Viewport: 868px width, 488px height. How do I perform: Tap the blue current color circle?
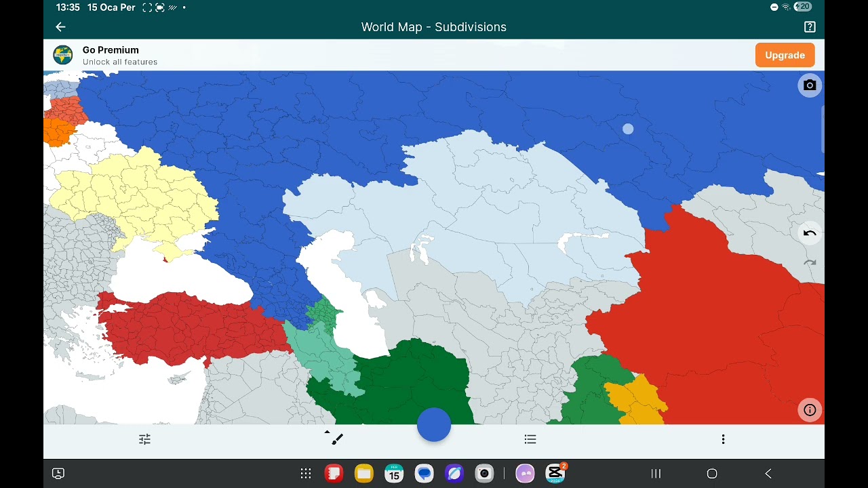pyautogui.click(x=434, y=424)
